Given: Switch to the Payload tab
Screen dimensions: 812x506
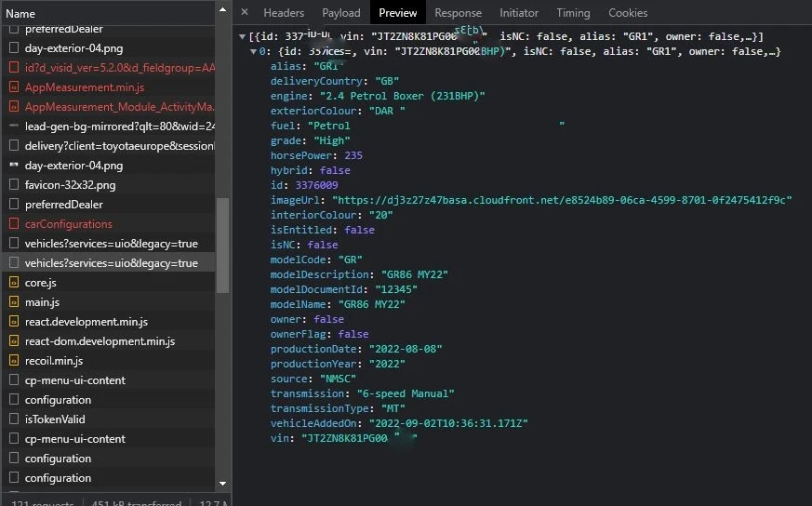Looking at the screenshot, I should (340, 13).
